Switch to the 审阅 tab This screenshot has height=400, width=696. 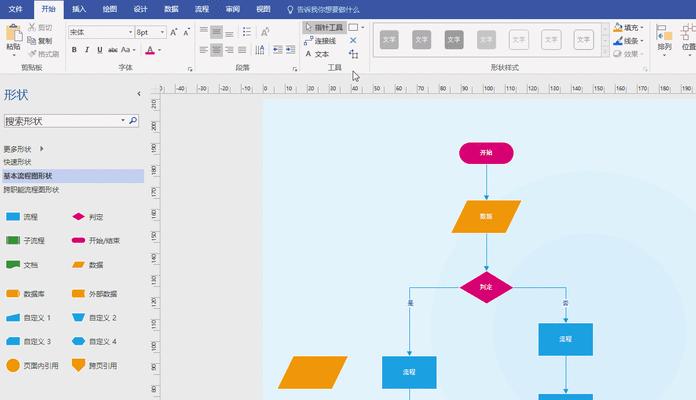pyautogui.click(x=233, y=9)
